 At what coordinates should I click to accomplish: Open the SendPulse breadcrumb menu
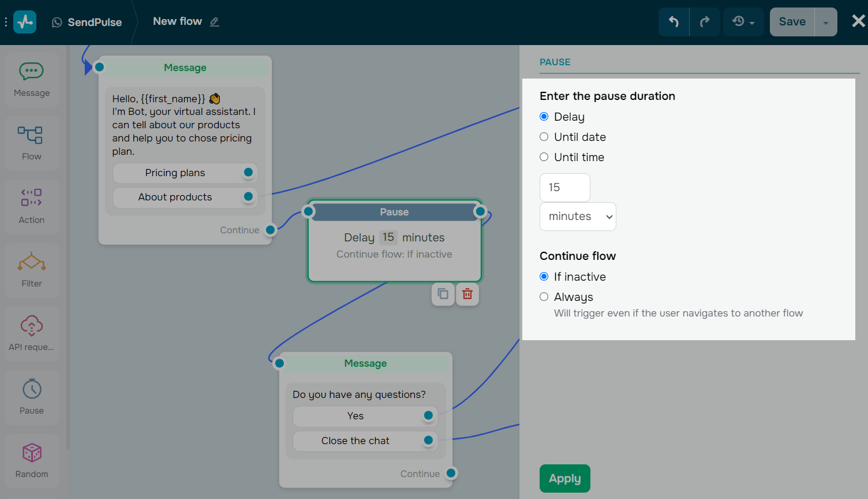(87, 21)
